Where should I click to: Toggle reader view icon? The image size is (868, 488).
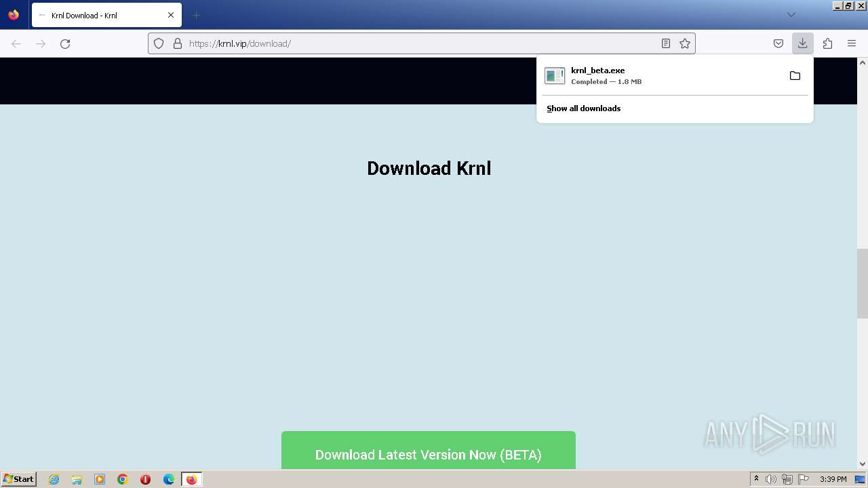tap(666, 43)
